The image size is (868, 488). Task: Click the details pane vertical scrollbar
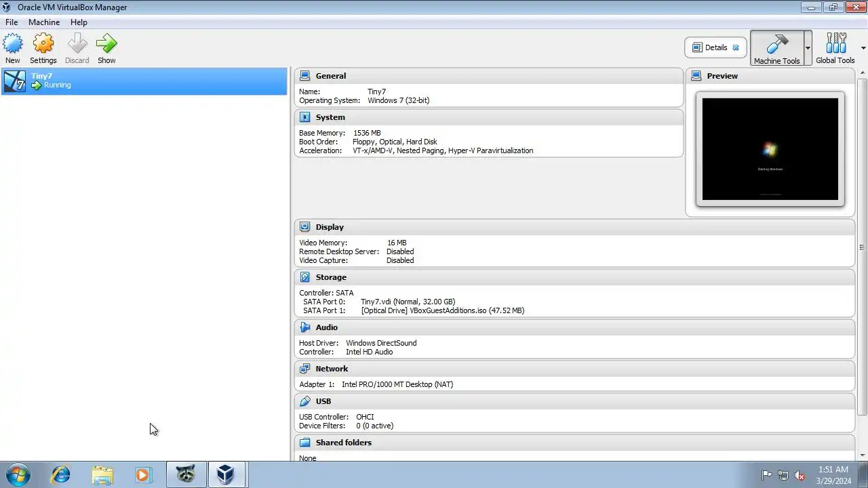[x=863, y=247]
